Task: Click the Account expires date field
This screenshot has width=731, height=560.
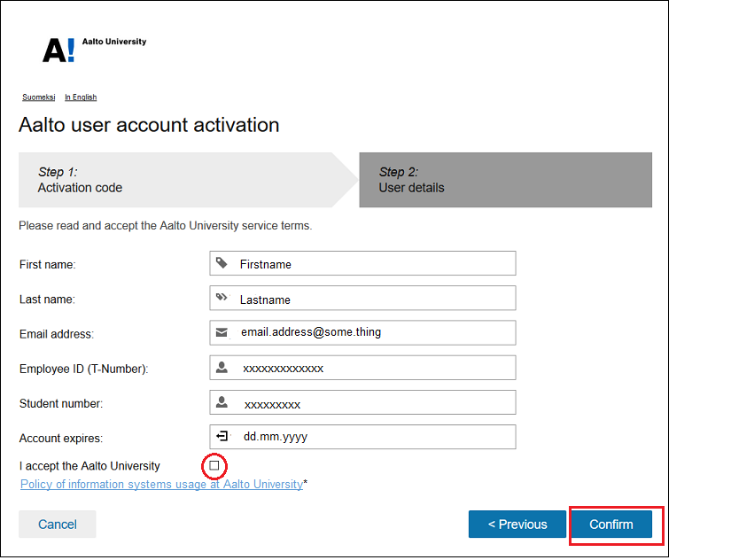Action: tap(372, 437)
